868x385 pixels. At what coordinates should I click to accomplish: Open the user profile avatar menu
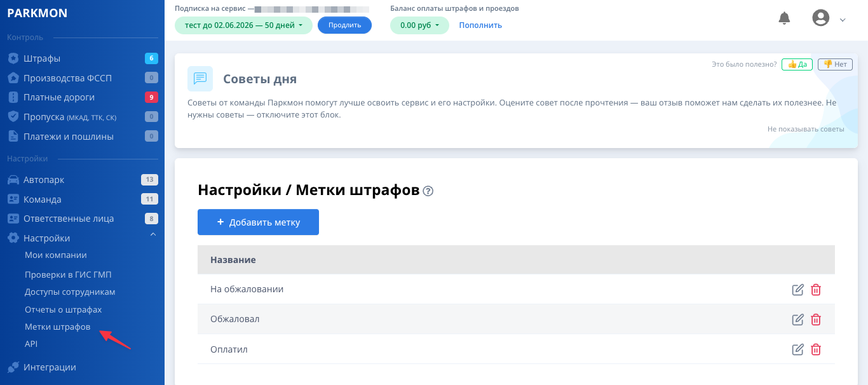[x=821, y=18]
